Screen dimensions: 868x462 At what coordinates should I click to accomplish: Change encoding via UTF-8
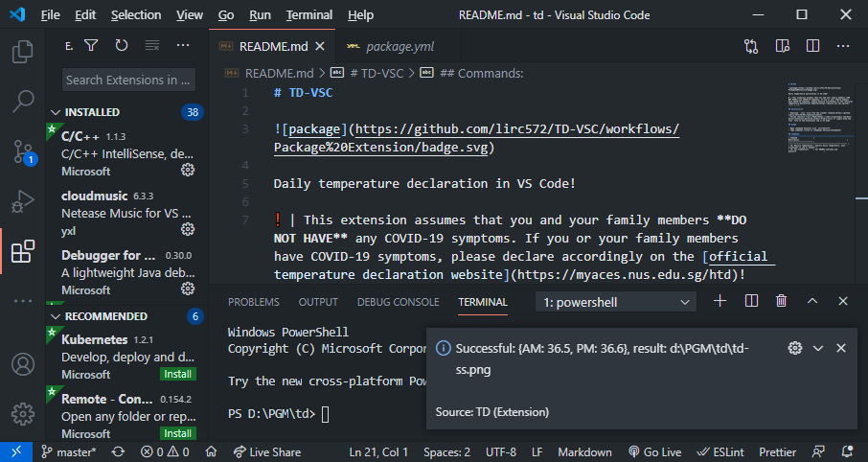pyautogui.click(x=501, y=452)
